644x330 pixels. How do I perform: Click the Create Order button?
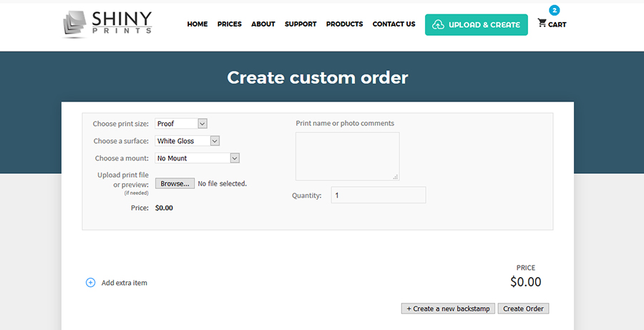click(x=524, y=309)
